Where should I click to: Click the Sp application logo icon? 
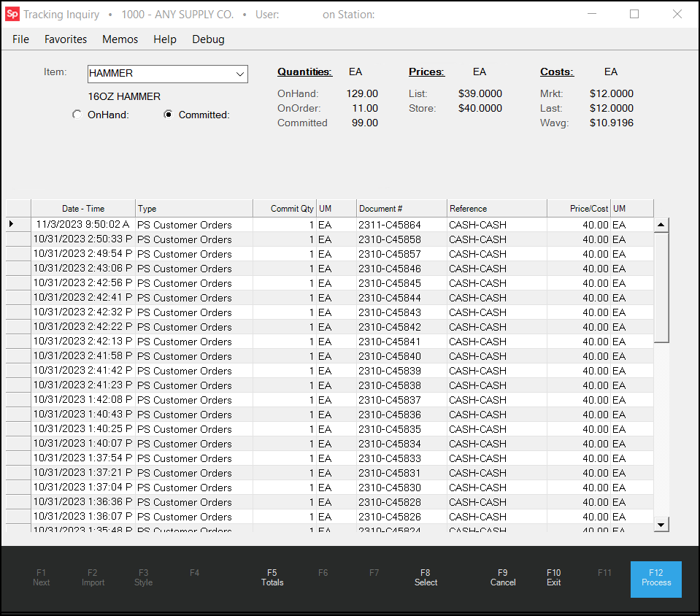[12, 15]
